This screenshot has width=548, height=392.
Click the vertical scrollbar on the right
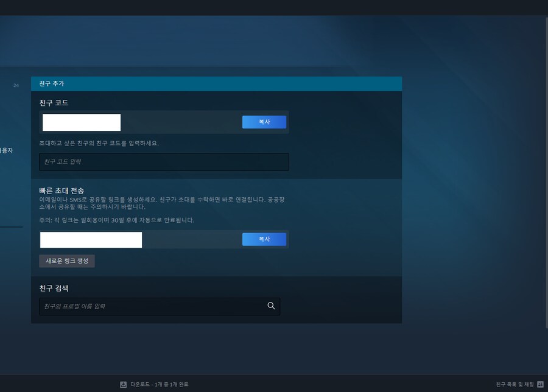546,172
